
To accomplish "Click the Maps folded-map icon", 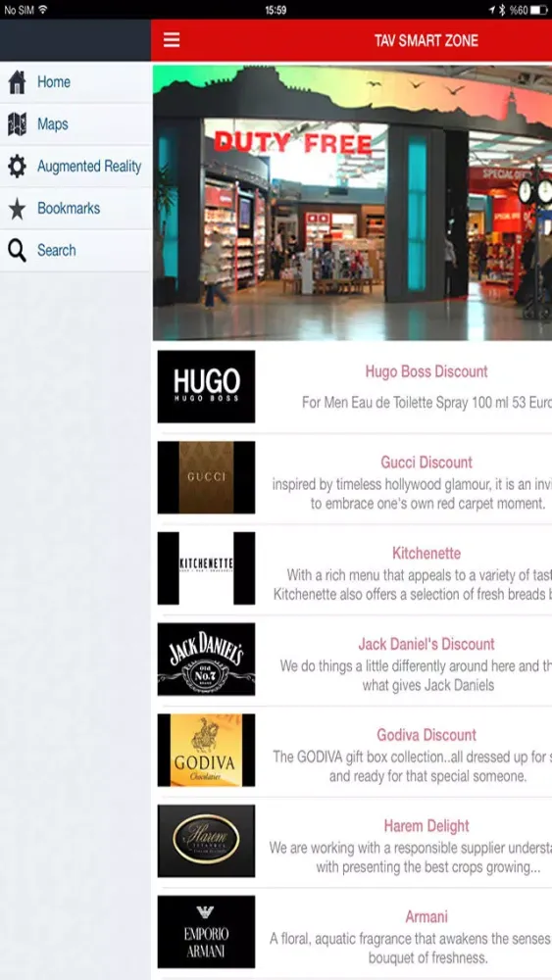I will point(17,124).
